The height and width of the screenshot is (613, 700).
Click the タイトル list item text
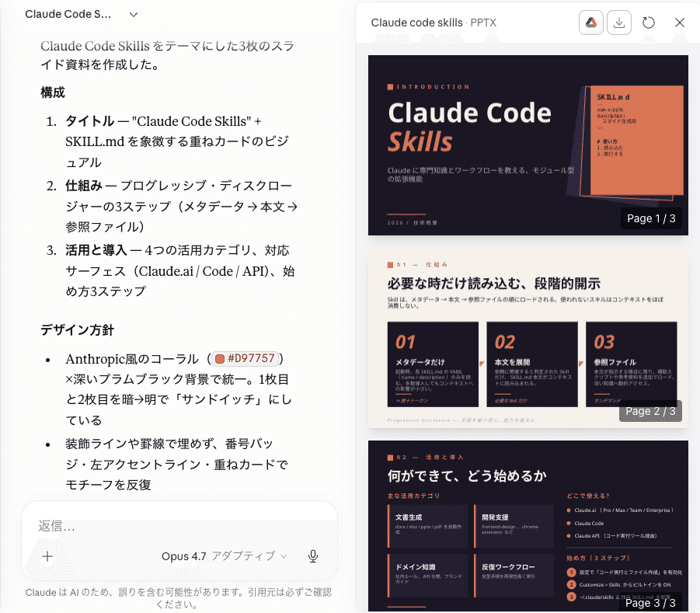pos(177,141)
